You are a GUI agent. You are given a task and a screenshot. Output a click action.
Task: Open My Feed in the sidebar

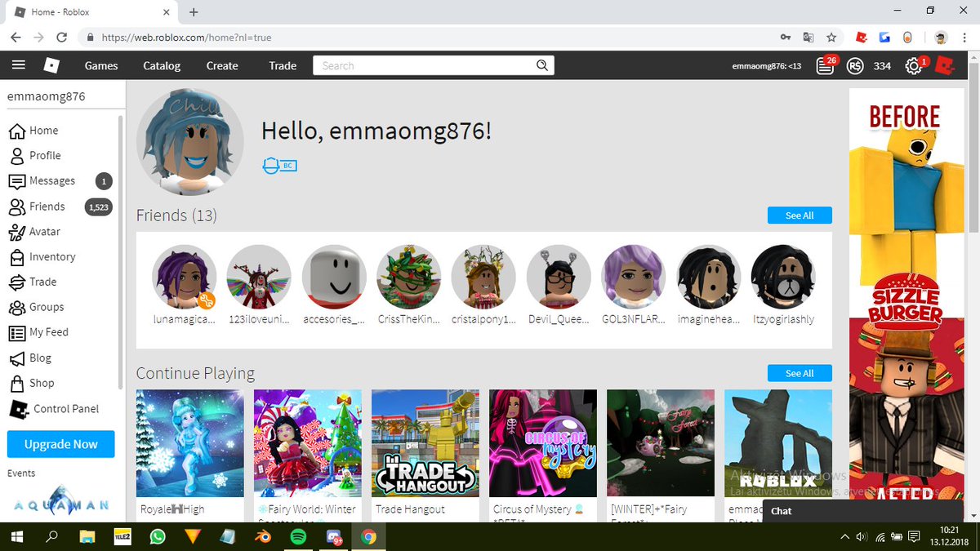pyautogui.click(x=38, y=332)
